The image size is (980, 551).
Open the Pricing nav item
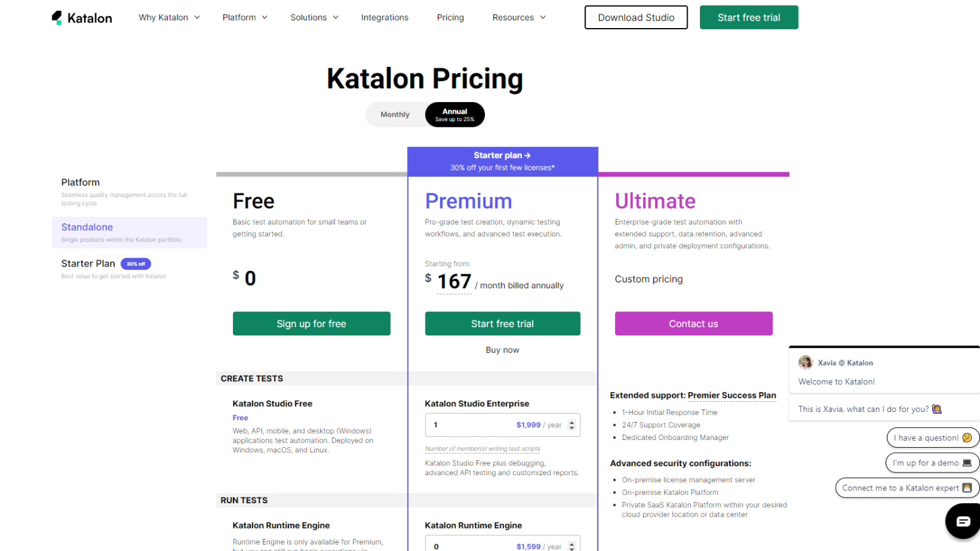tap(450, 18)
